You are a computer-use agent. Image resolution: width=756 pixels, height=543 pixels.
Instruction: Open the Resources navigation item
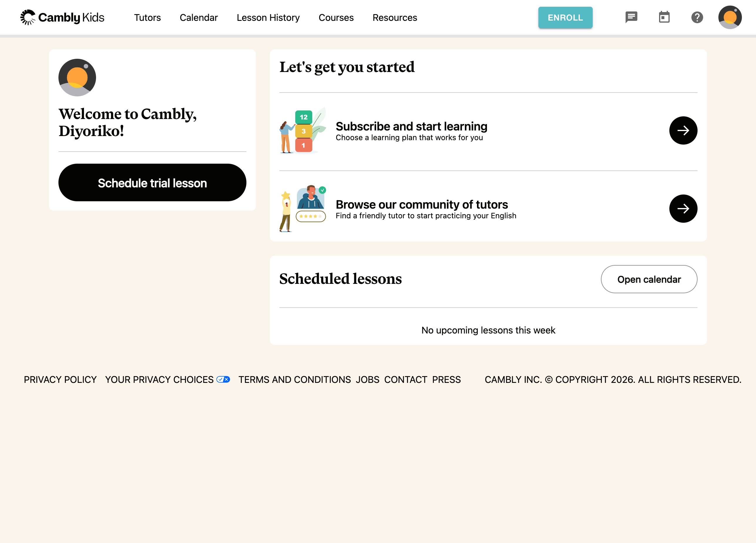395,18
